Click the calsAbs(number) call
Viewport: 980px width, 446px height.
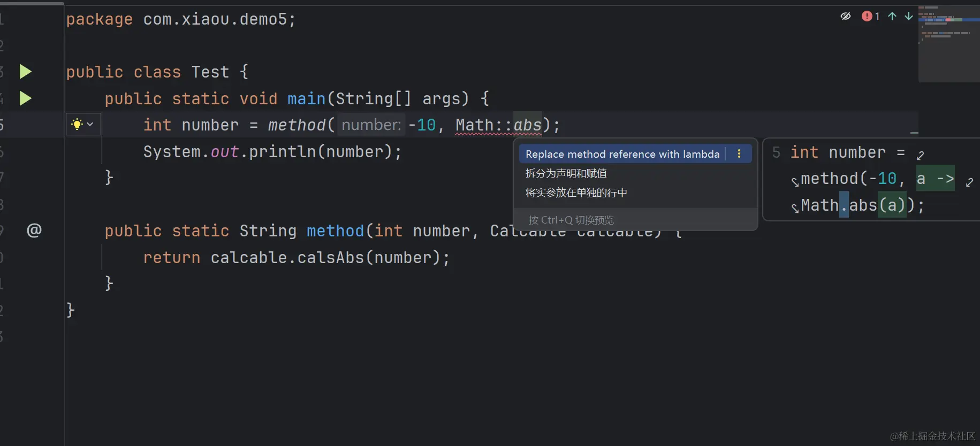[x=368, y=258]
